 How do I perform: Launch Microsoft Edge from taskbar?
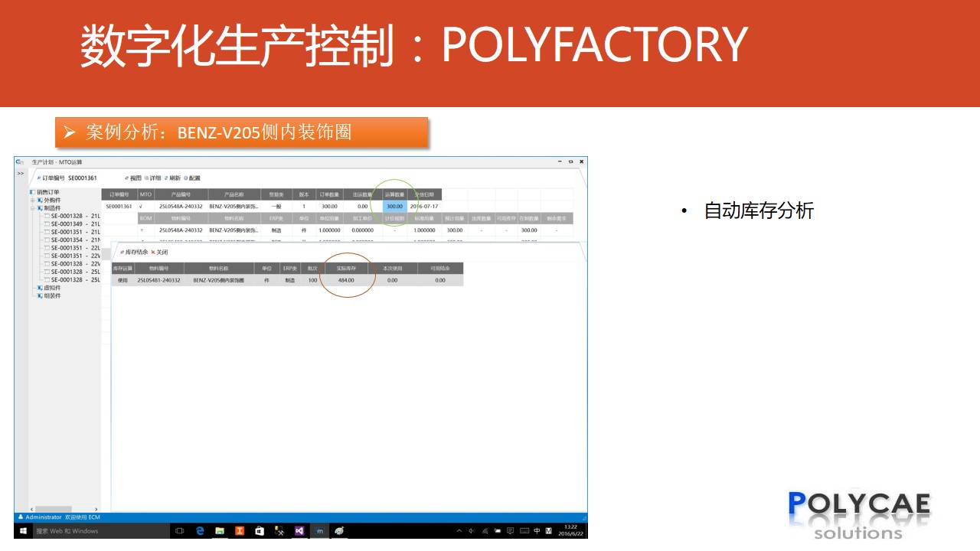(200, 530)
